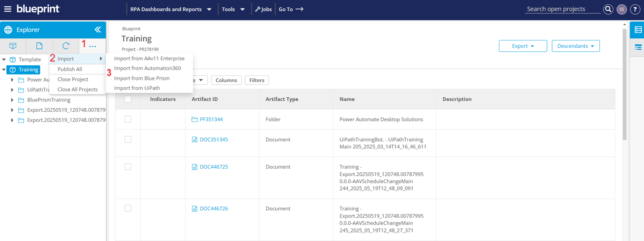Click the Artifact Type column header
Screen dimensions: 644x241
pos(282,99)
